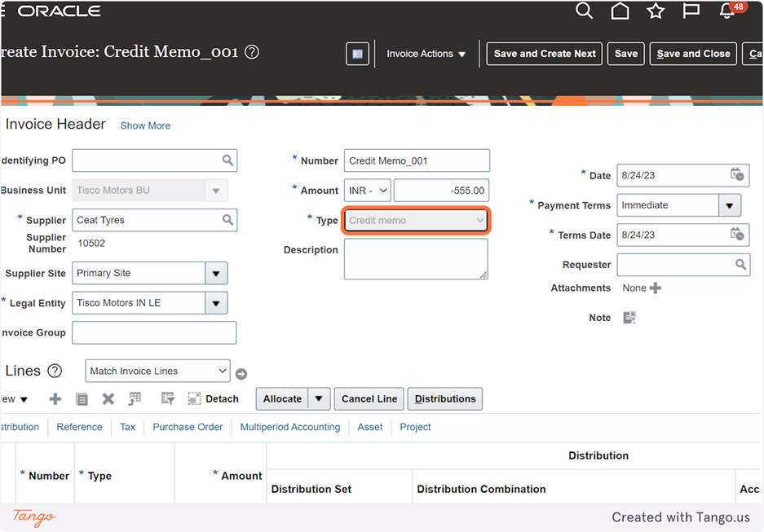
Task: Open the Match Invoice Lines dropdown
Action: click(x=157, y=371)
